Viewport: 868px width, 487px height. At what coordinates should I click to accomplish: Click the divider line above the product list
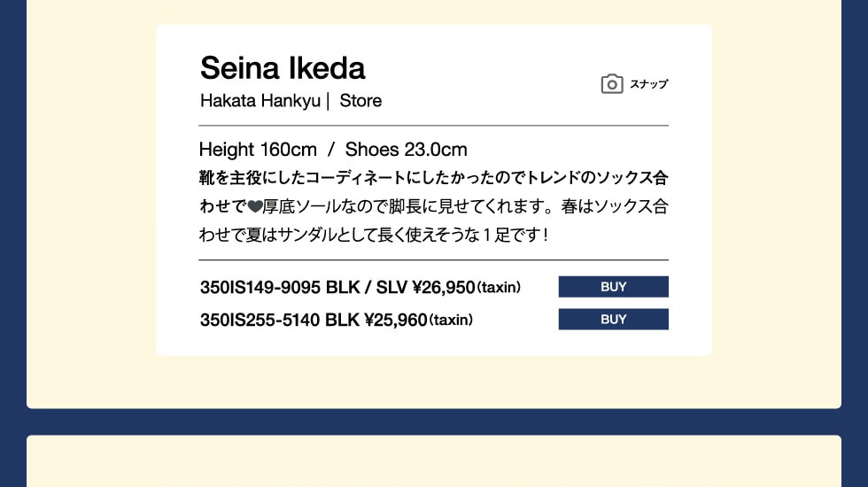433,260
